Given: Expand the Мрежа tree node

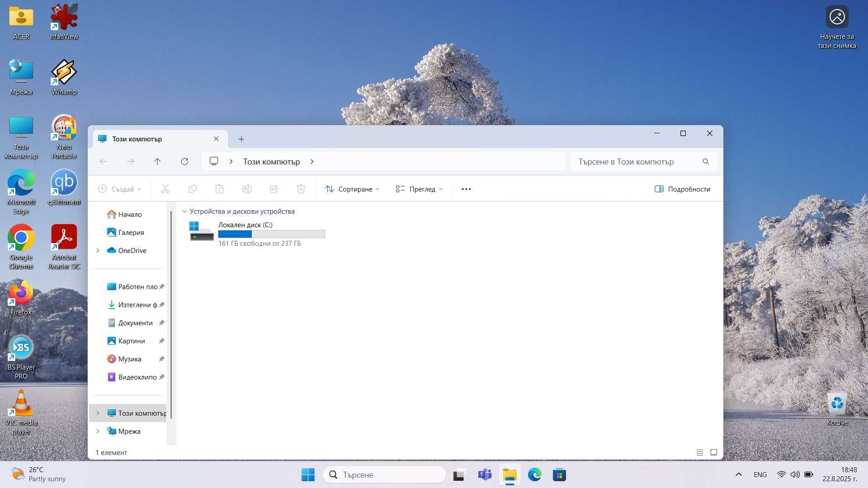Looking at the screenshot, I should [98, 432].
